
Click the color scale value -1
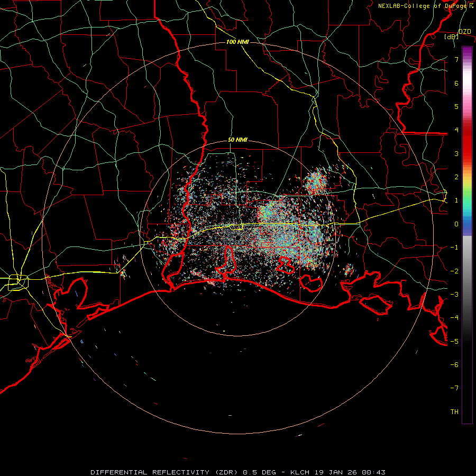coord(454,248)
